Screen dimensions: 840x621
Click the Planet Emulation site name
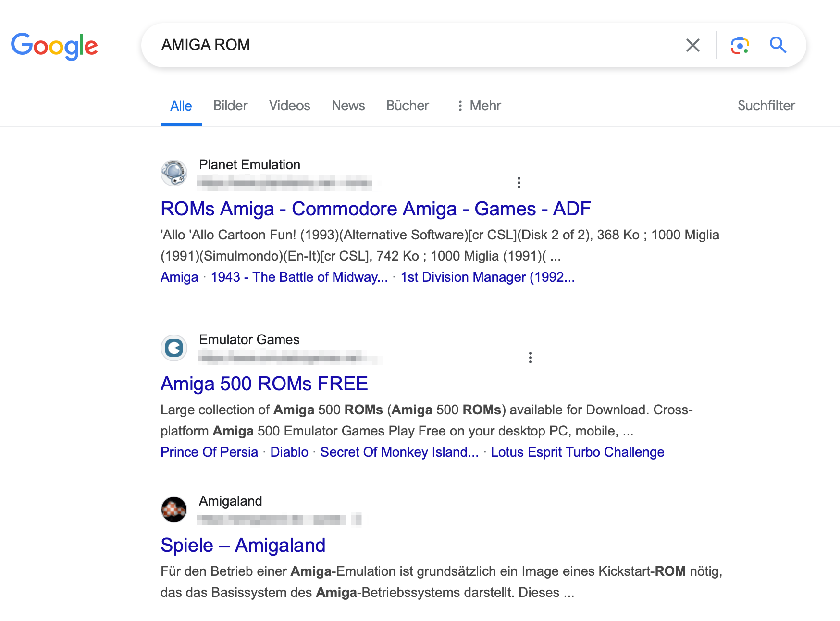pyautogui.click(x=249, y=165)
